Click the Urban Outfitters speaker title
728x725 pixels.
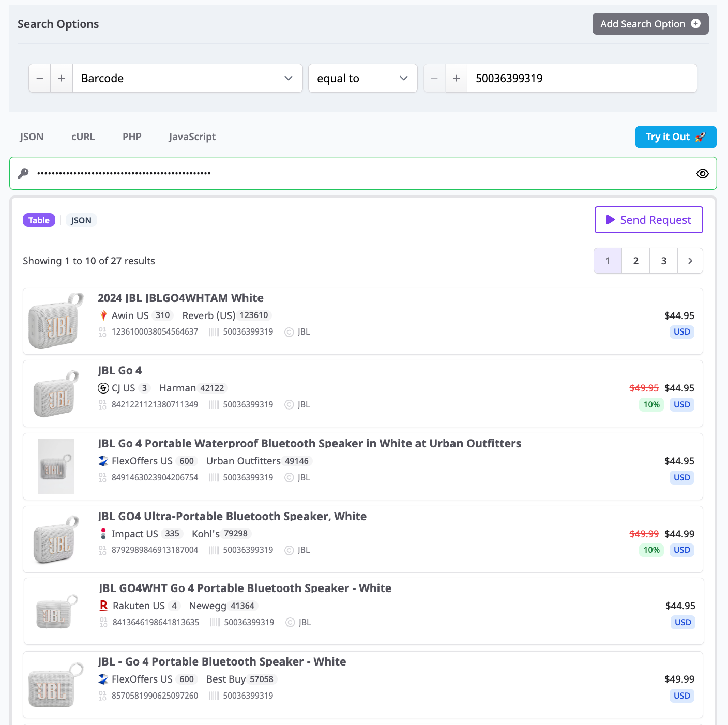pyautogui.click(x=309, y=444)
